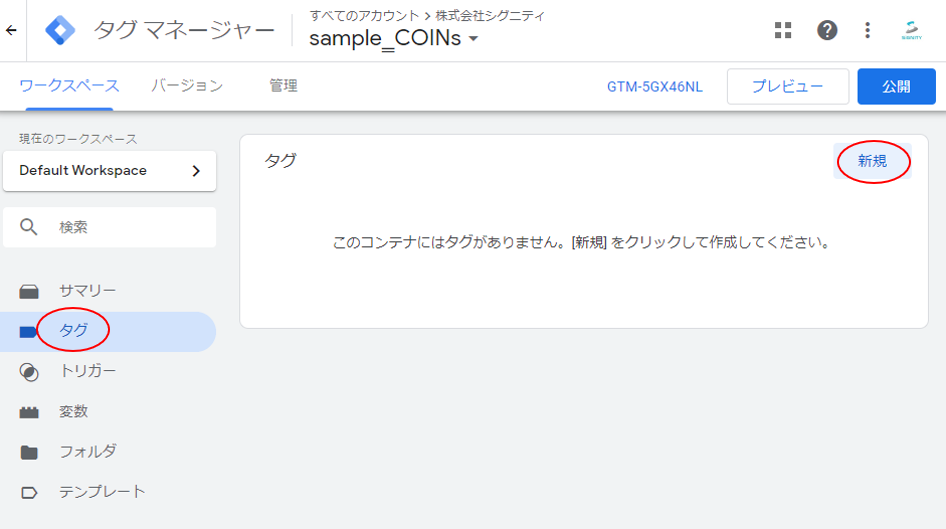
Task: Open the three-dot more options menu
Action: pos(868,30)
